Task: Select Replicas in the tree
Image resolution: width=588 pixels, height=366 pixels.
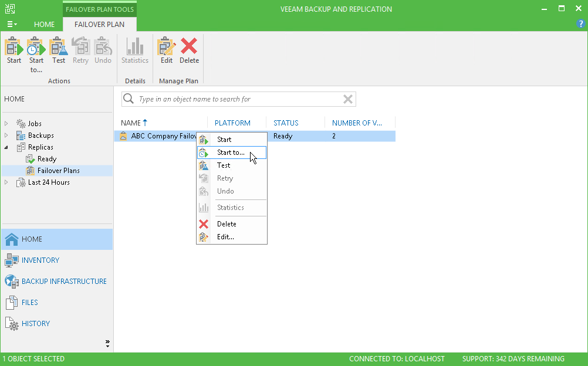Action: [x=40, y=147]
